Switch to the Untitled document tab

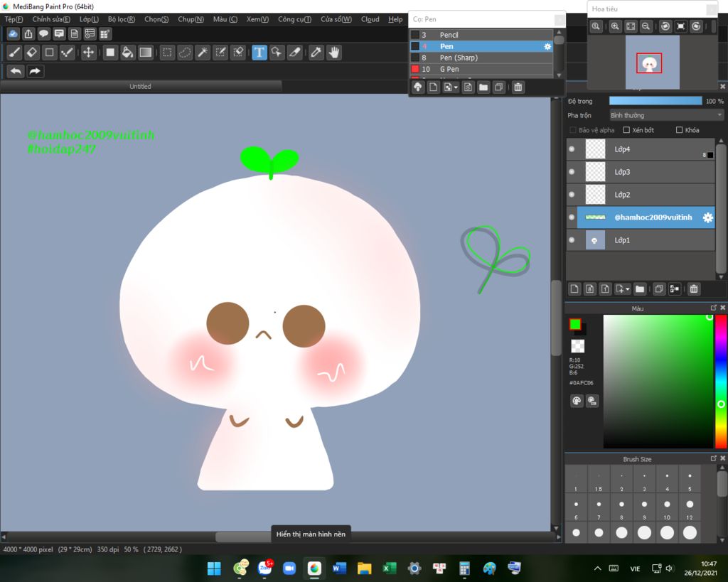tap(140, 86)
